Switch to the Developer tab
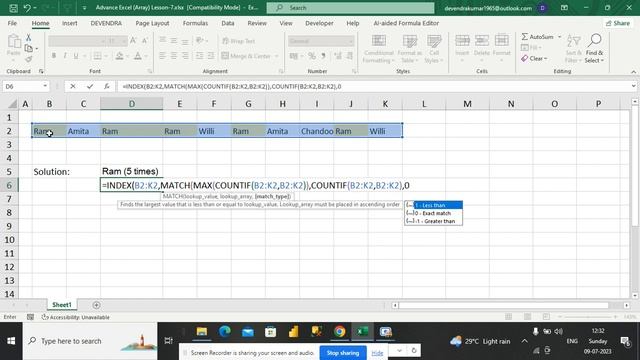640x360 pixels. coord(319,23)
